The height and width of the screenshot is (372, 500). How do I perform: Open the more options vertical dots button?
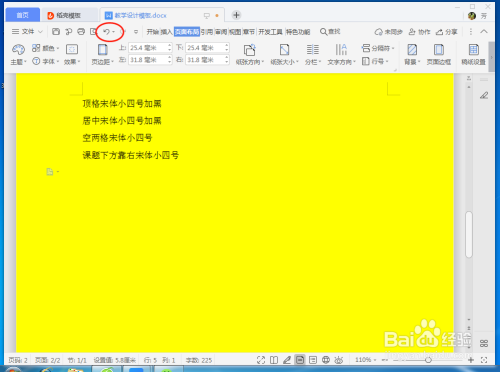[x=471, y=32]
